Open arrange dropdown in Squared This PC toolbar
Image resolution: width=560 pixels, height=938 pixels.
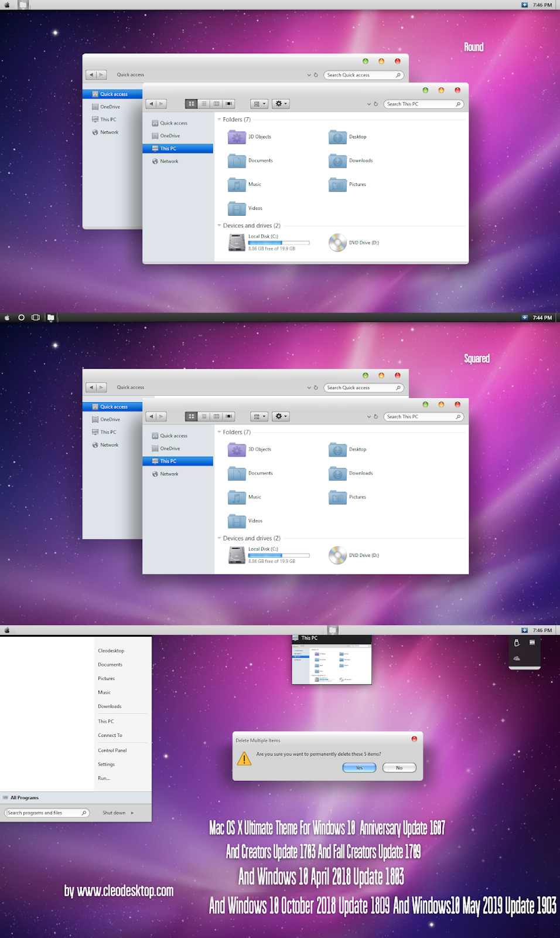point(259,416)
